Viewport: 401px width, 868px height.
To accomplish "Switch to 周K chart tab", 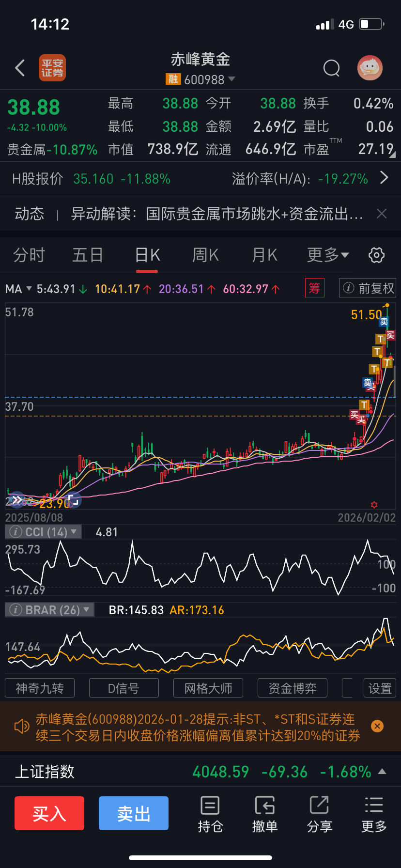I will (206, 255).
